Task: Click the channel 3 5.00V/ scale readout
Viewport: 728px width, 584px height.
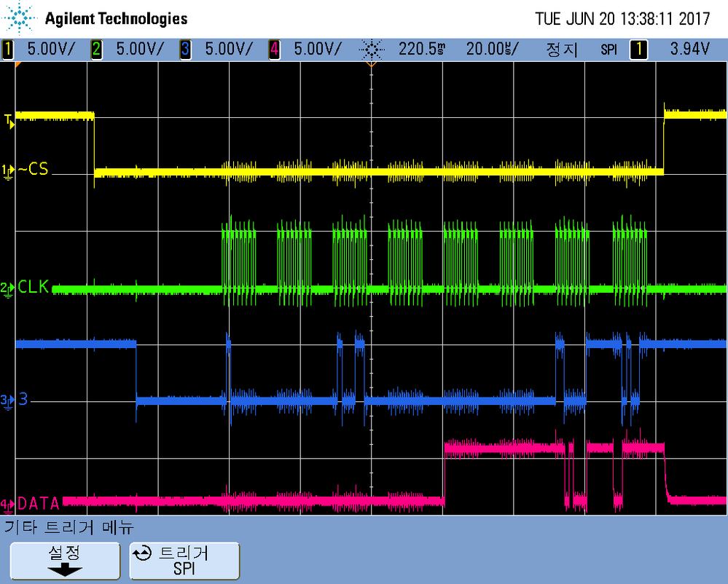Action: click(x=229, y=49)
